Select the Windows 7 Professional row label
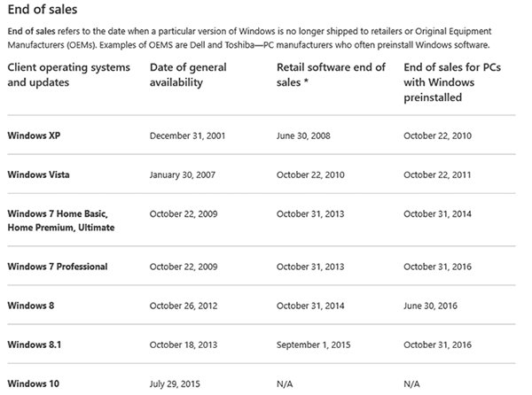The width and height of the screenshot is (532, 395). [x=58, y=267]
